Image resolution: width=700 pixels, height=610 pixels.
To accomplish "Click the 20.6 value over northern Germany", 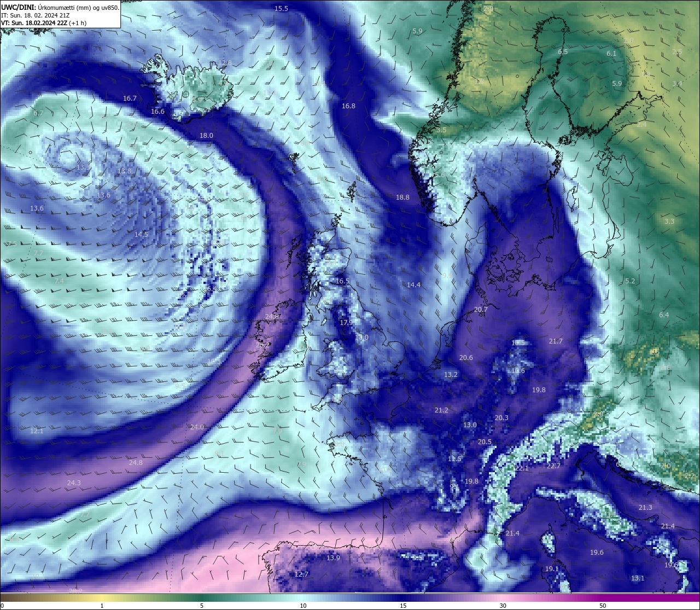I will (466, 357).
